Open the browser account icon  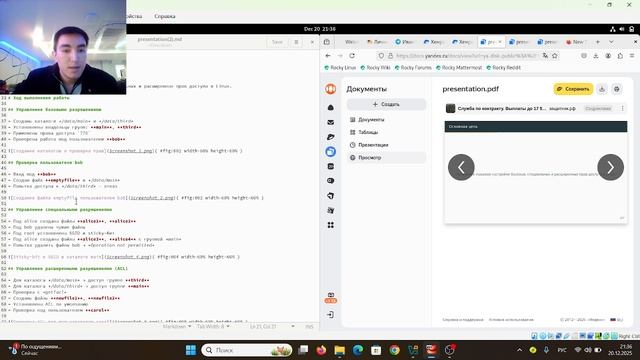click(608, 56)
